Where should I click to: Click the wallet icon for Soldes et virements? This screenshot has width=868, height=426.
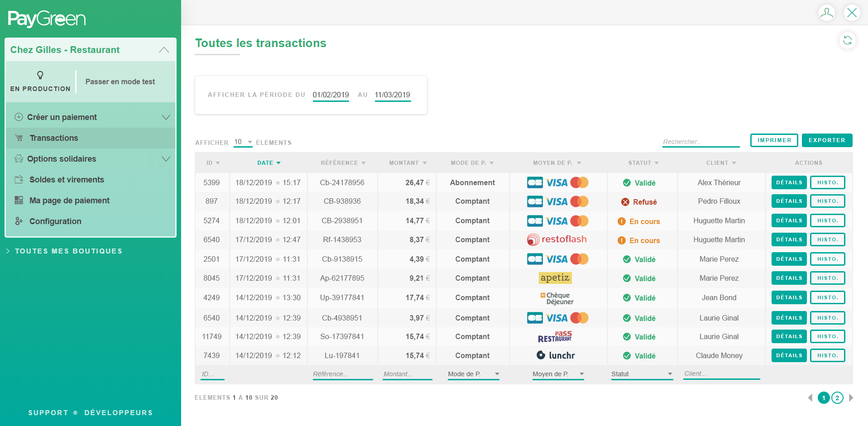click(19, 179)
